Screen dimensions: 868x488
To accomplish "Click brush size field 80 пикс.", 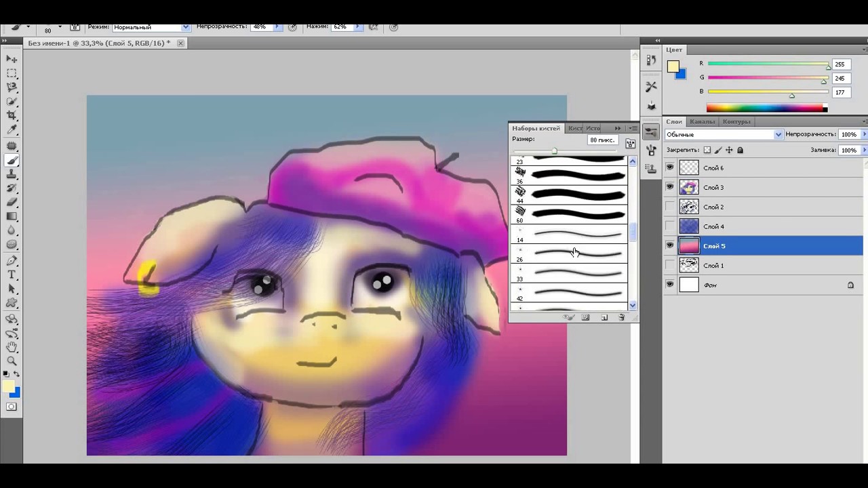I will (602, 140).
